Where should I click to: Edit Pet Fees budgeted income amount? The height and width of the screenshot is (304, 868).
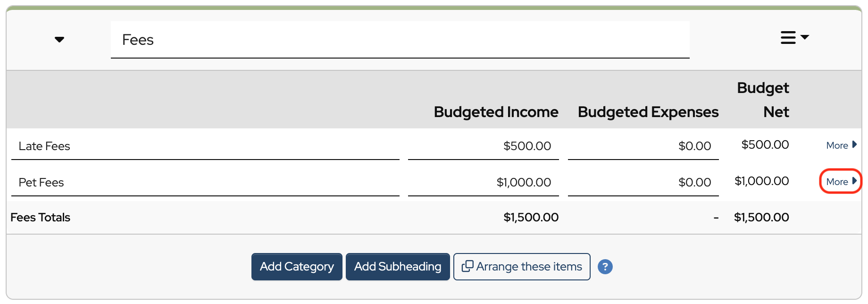point(483,183)
